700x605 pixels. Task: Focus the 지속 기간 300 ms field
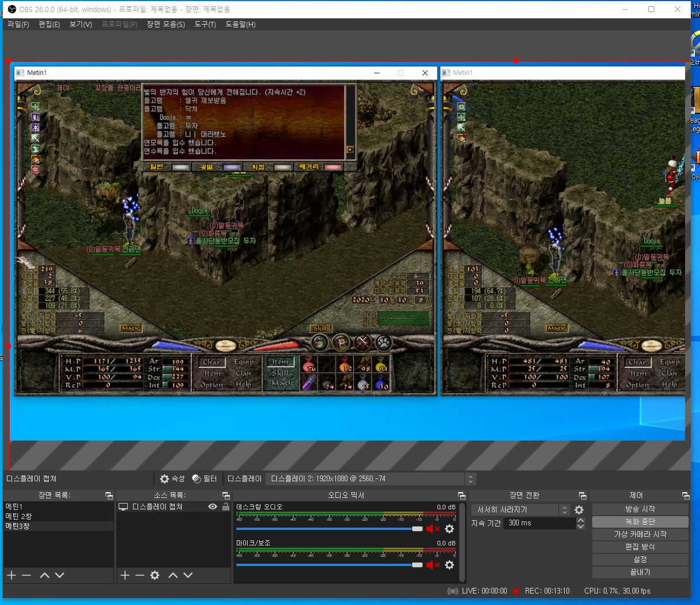539,523
